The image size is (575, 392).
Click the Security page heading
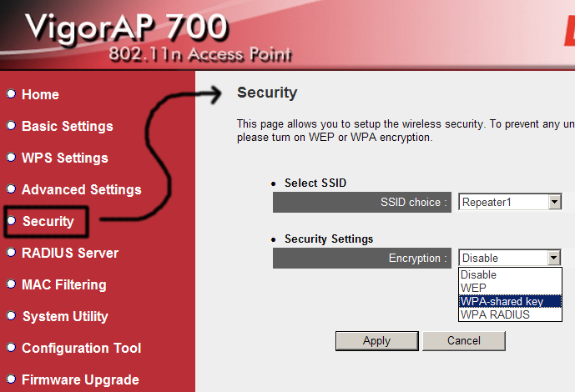(267, 93)
